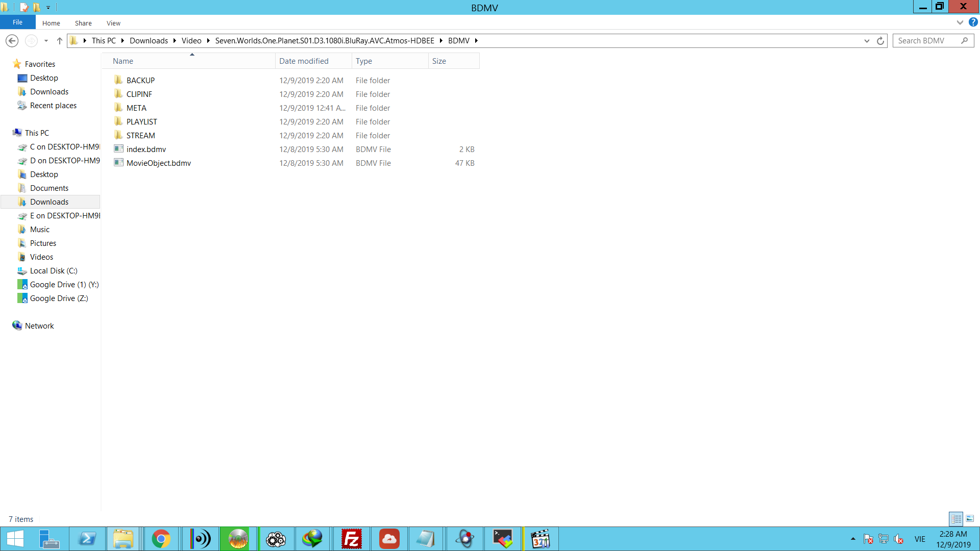The height and width of the screenshot is (551, 980).
Task: Toggle large icons view layout
Action: point(970,519)
